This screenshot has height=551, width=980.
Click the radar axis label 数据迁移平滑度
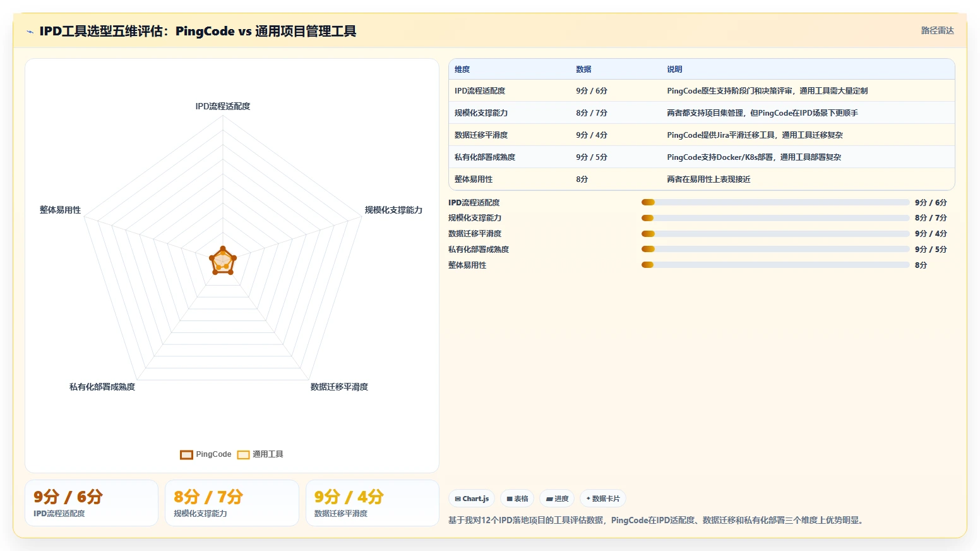339,387
